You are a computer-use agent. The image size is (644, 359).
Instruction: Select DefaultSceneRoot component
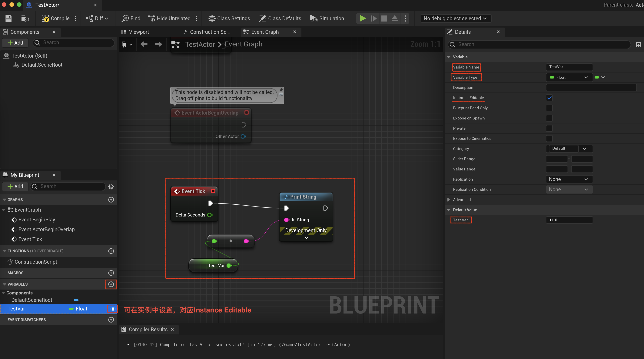pyautogui.click(x=42, y=65)
